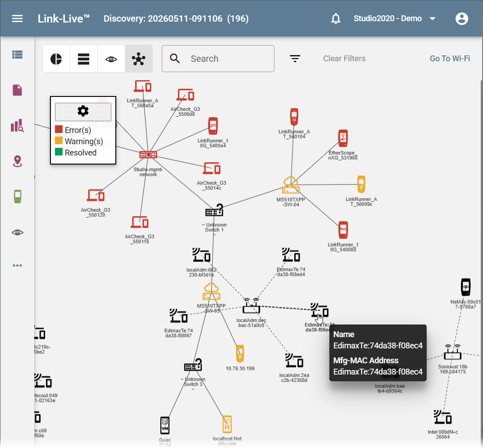This screenshot has height=448, width=483.
Task: Open the hamburger main menu
Action: [x=17, y=18]
